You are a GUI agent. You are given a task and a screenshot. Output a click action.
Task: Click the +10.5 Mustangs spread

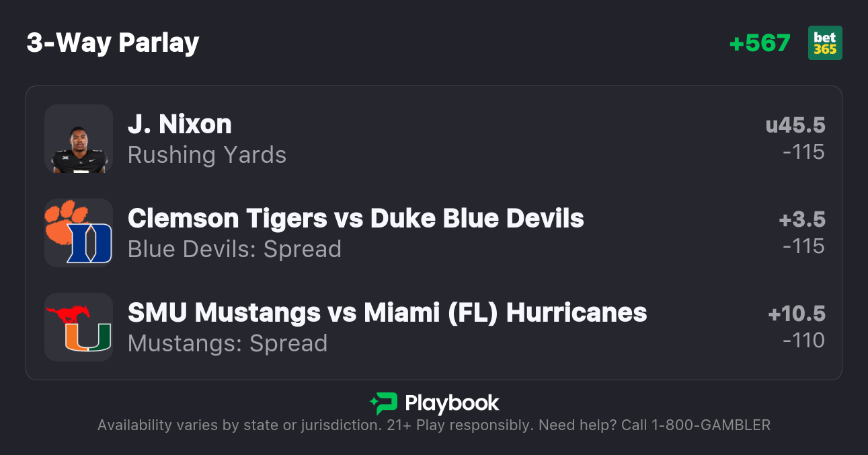point(796,314)
